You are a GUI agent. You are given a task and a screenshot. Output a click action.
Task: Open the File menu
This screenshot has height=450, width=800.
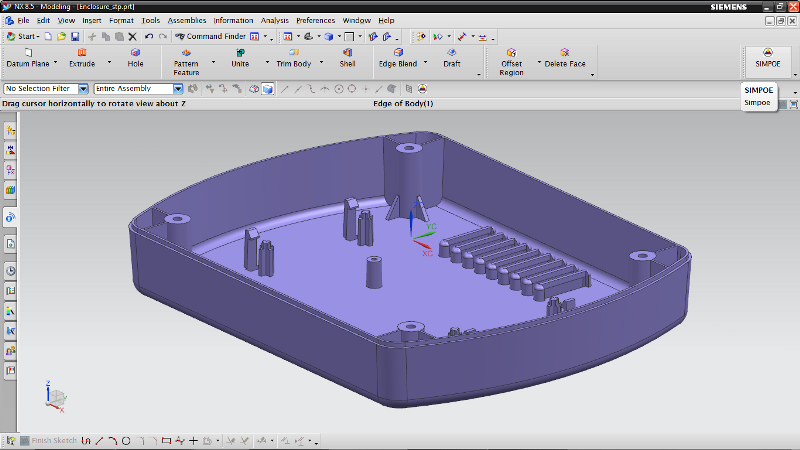23,20
